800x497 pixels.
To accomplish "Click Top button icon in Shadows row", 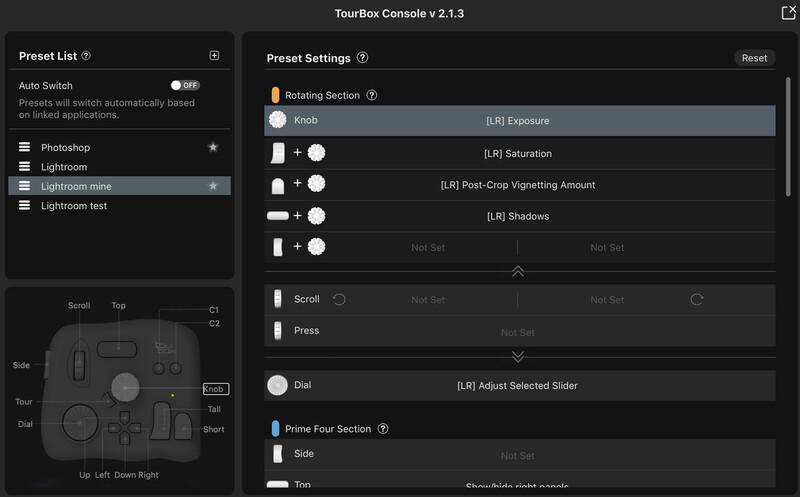I will click(x=278, y=216).
